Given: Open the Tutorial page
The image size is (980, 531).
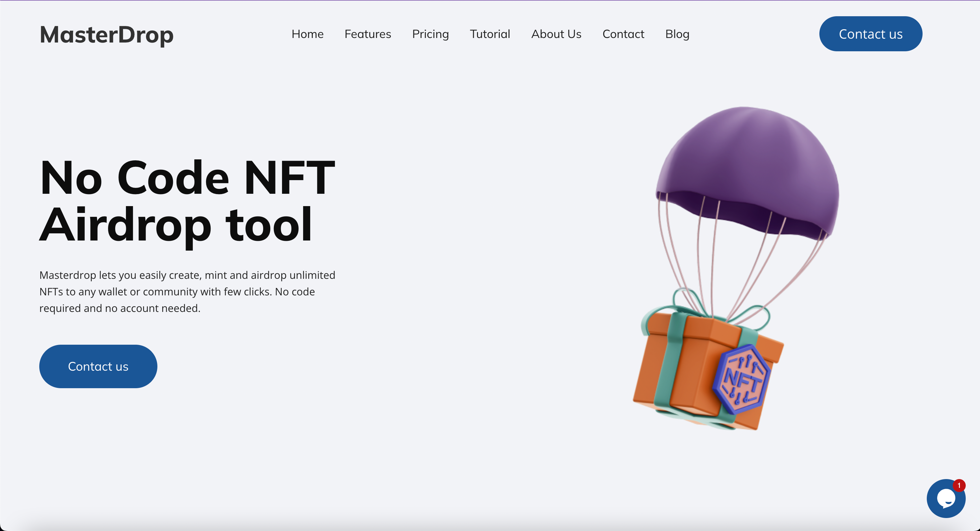Looking at the screenshot, I should point(490,34).
